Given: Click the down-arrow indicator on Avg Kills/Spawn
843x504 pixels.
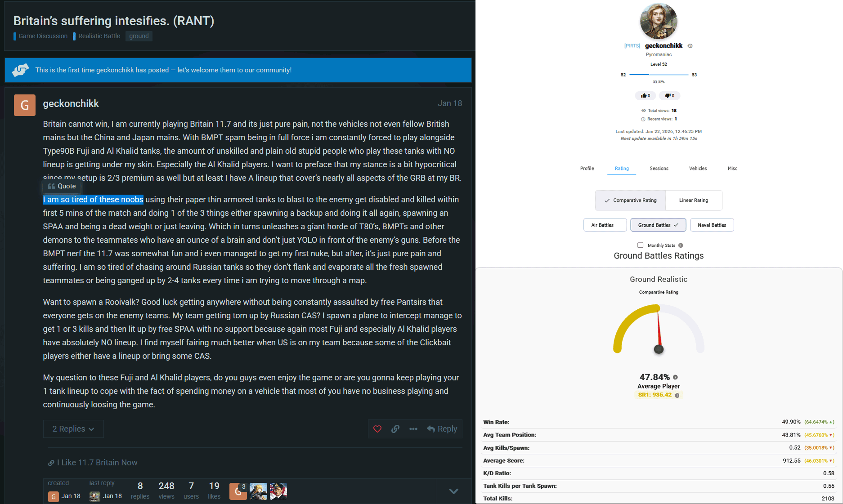Looking at the screenshot, I should 831,448.
